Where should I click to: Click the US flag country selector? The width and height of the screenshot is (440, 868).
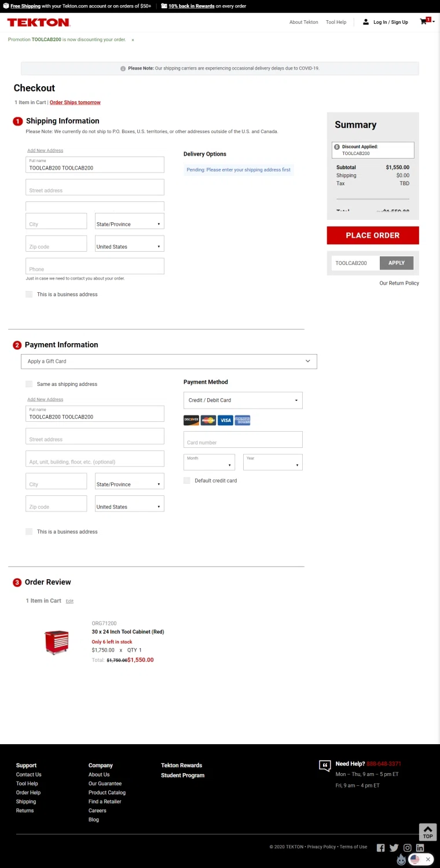click(x=415, y=859)
